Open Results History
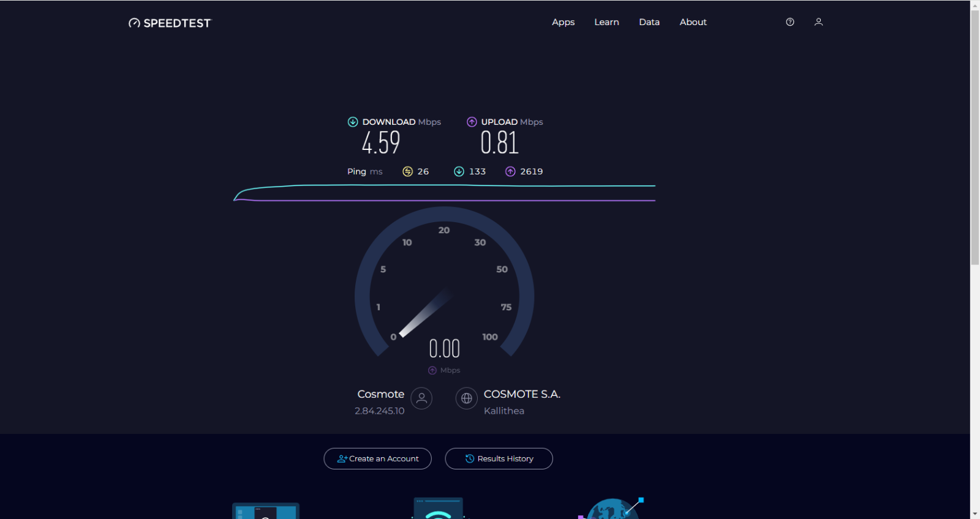980x519 pixels. [499, 458]
